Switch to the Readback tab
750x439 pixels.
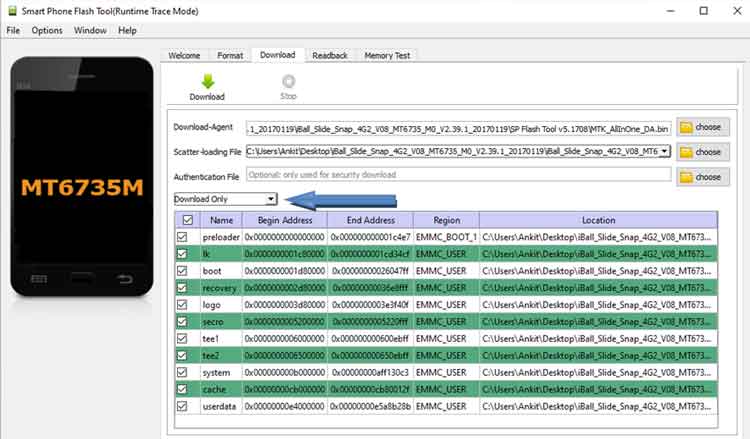click(x=330, y=55)
